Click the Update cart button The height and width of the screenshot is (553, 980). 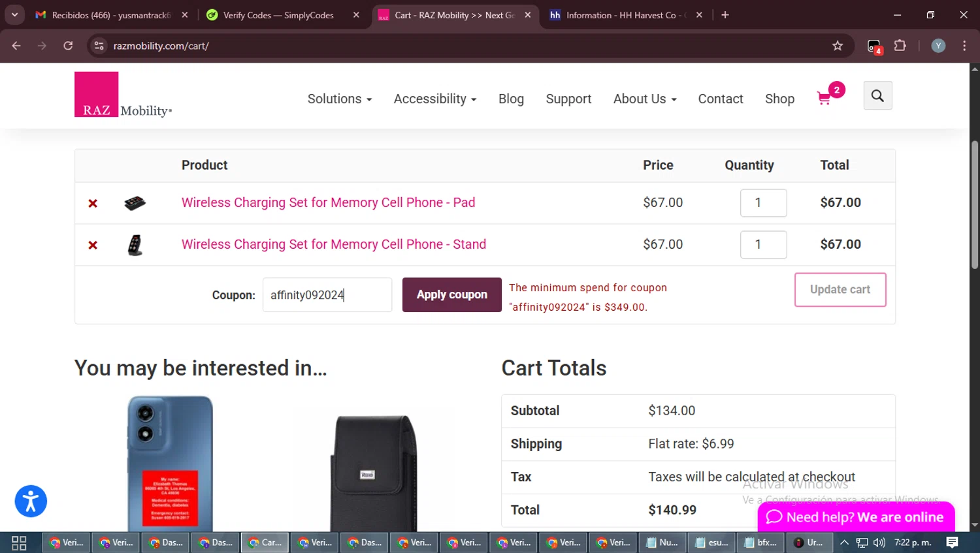(x=840, y=289)
